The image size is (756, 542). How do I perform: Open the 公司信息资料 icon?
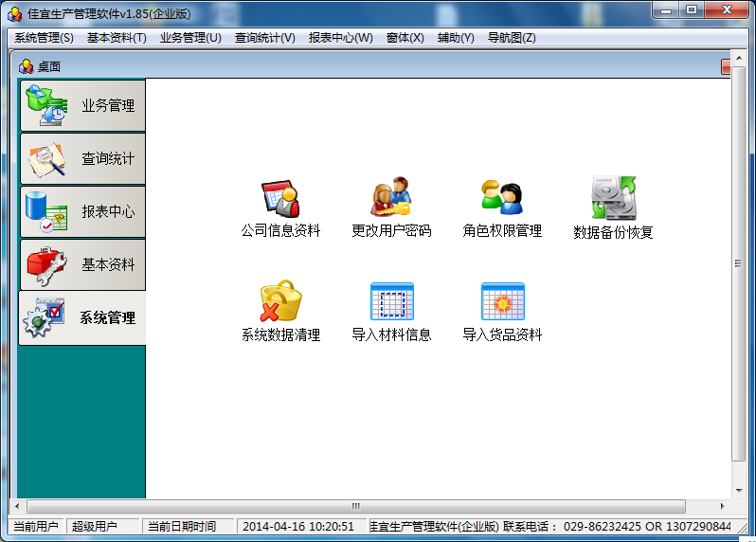click(281, 208)
